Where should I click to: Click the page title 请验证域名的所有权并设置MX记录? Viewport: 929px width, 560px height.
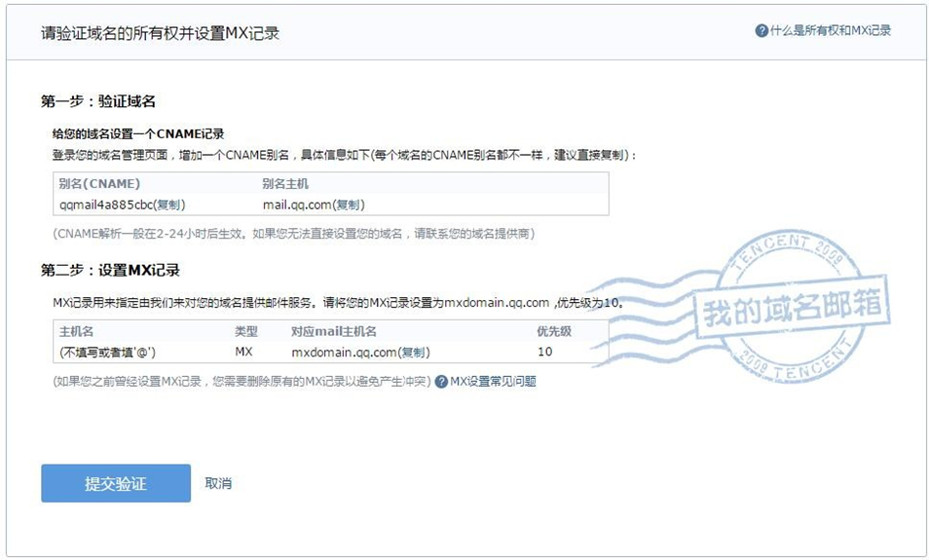(x=160, y=33)
